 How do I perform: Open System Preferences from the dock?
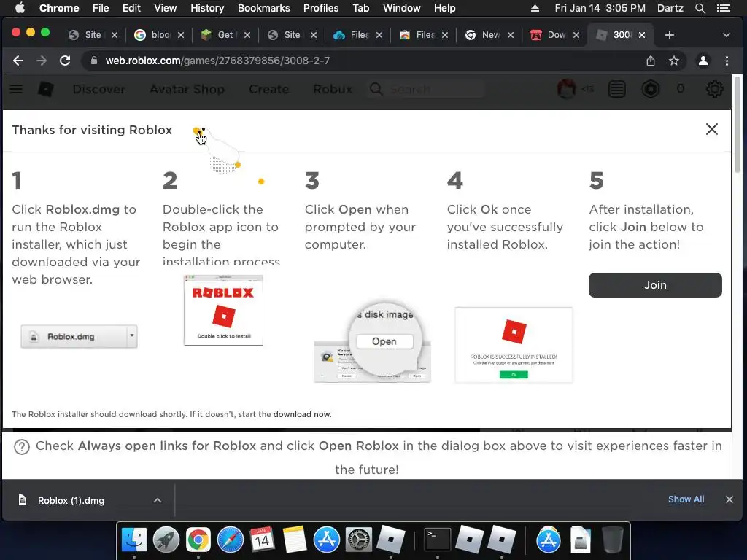coord(358,540)
